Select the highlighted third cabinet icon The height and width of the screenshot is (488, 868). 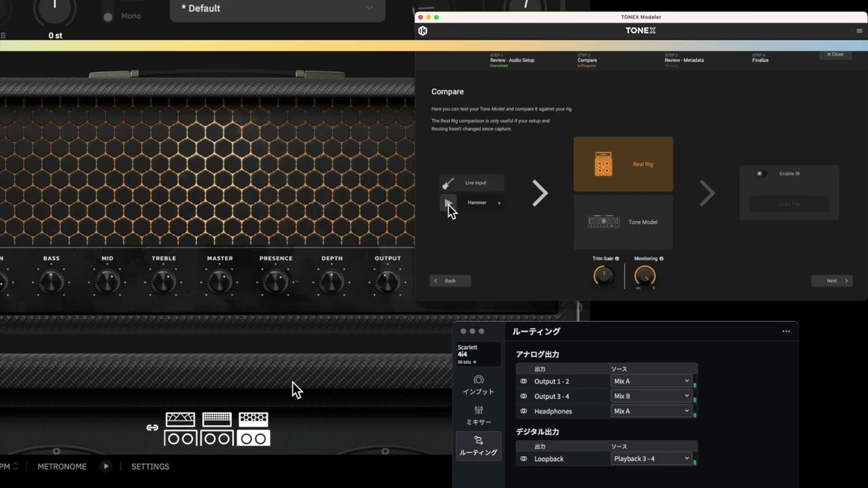(x=253, y=438)
